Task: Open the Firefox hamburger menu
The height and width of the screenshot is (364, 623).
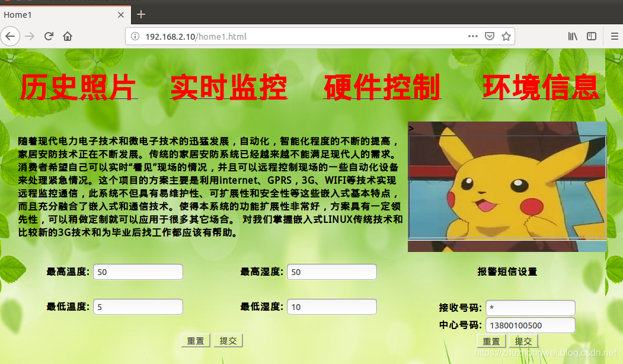Action: [x=614, y=36]
